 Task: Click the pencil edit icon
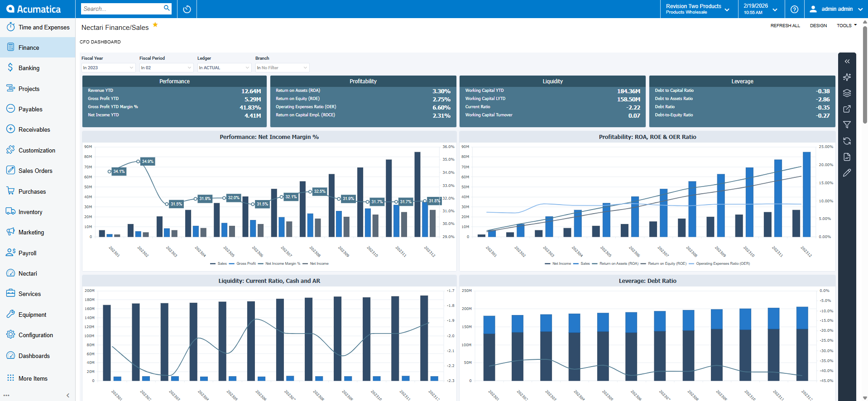[x=847, y=173]
